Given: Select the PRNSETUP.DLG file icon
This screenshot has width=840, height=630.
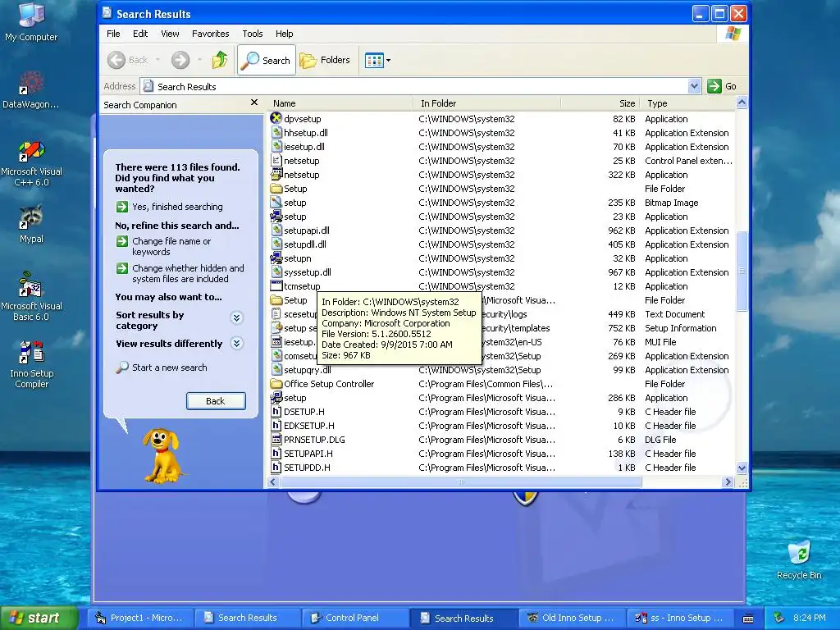Looking at the screenshot, I should (276, 440).
